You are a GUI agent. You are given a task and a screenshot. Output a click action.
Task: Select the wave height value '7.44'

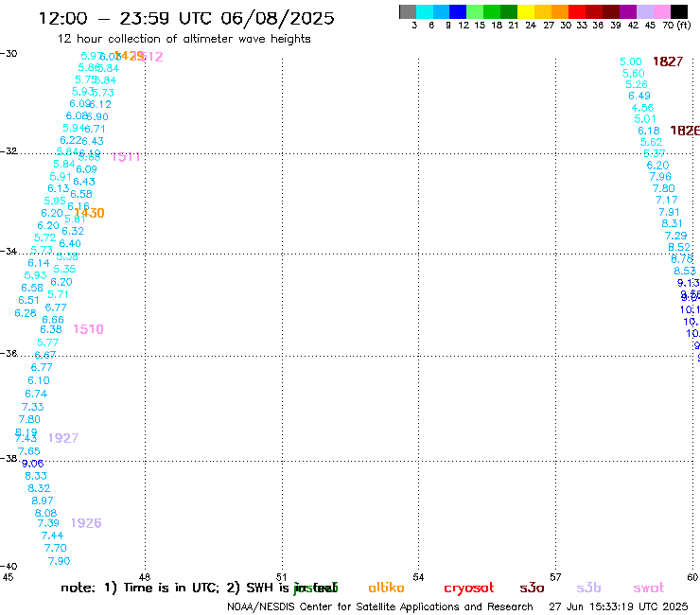coord(52,536)
